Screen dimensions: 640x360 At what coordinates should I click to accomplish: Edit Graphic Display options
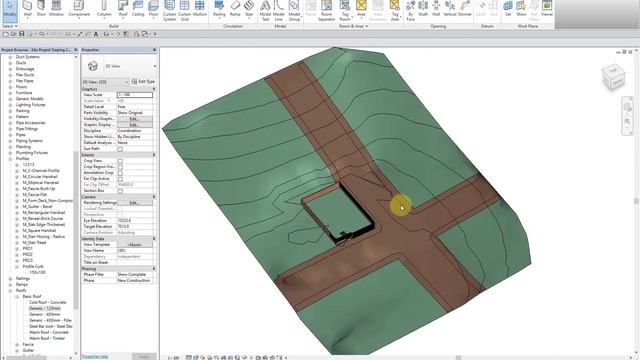point(135,124)
